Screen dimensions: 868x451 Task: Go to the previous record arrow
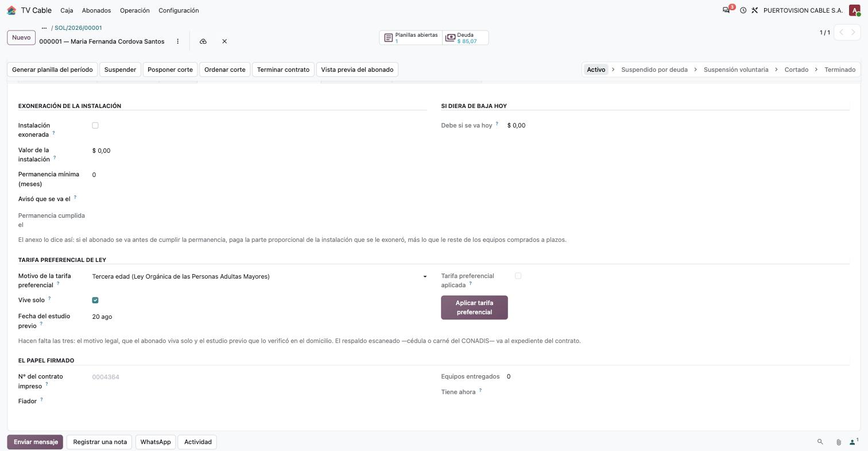tap(841, 32)
